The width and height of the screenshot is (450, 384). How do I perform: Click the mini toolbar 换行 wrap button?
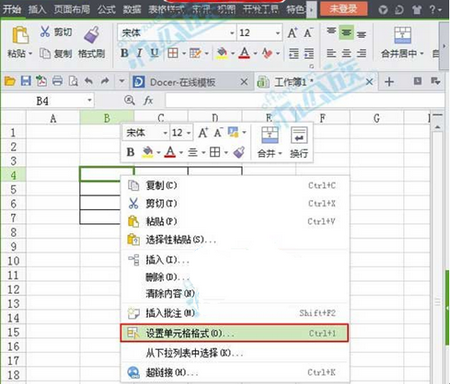pyautogui.click(x=299, y=142)
